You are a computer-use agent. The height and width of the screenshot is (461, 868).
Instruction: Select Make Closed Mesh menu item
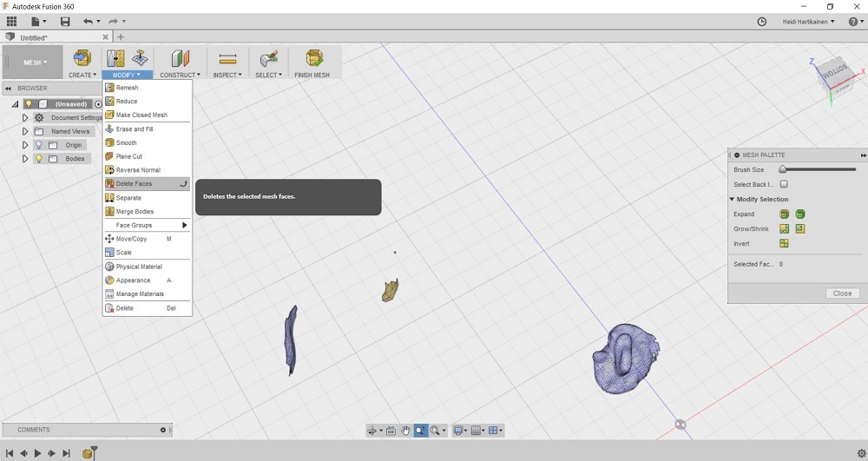click(x=148, y=115)
